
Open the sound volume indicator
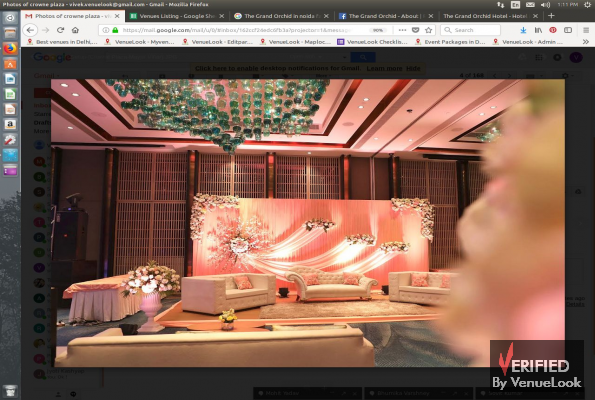click(545, 5)
